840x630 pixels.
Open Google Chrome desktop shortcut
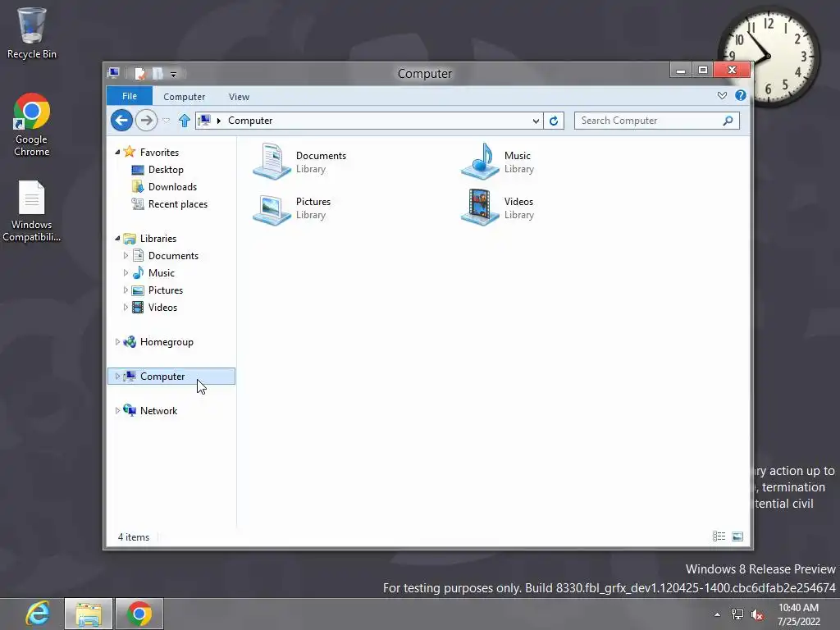(x=32, y=125)
